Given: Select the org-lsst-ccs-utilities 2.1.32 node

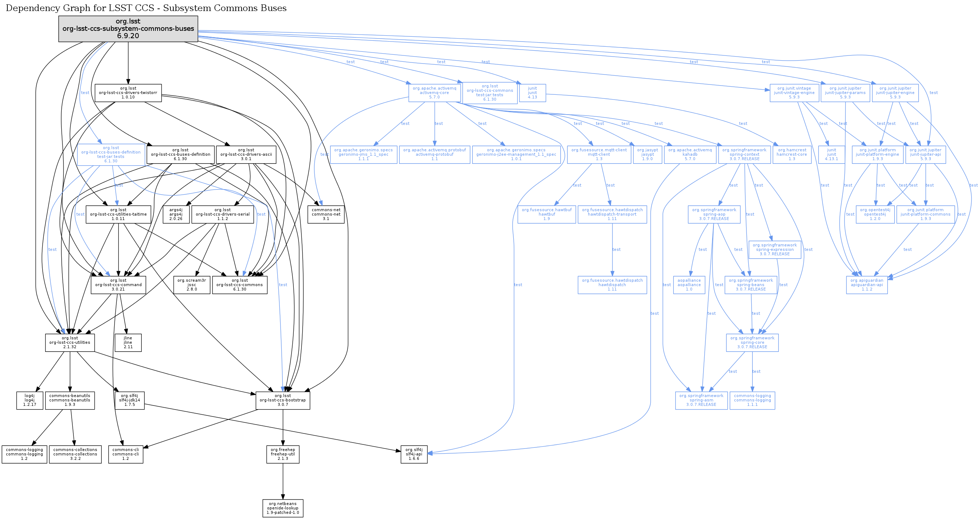Looking at the screenshot, I should click(x=70, y=342).
